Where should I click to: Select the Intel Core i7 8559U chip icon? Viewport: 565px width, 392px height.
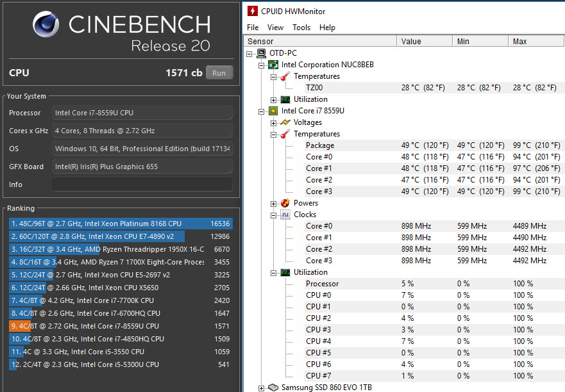coord(273,111)
